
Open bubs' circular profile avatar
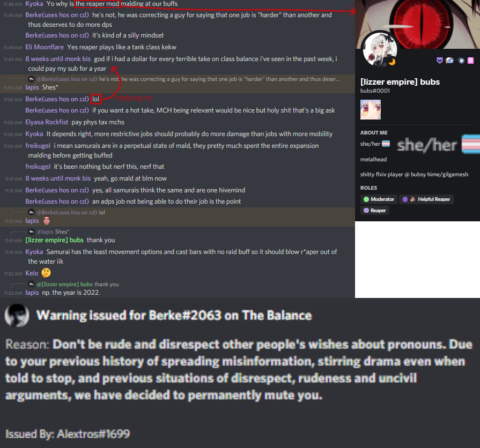(380, 49)
